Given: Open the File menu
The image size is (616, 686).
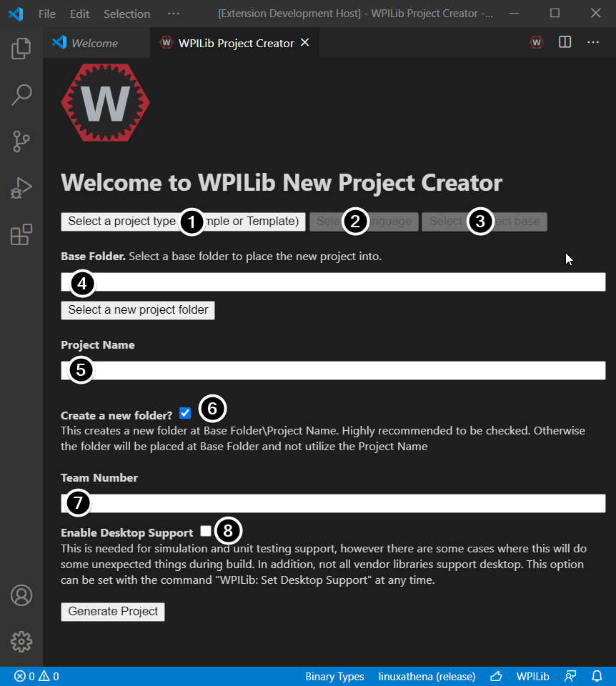Looking at the screenshot, I should 47,14.
